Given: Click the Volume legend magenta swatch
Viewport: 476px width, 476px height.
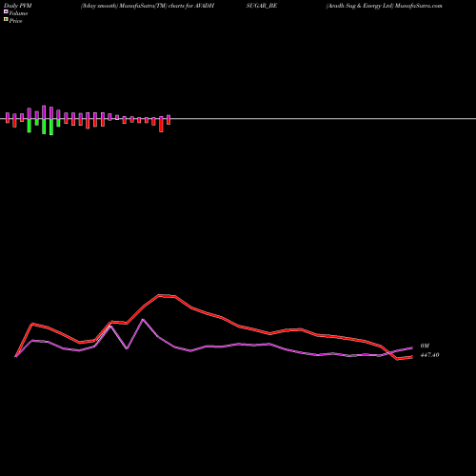Looking at the screenshot, I should click(6, 11).
